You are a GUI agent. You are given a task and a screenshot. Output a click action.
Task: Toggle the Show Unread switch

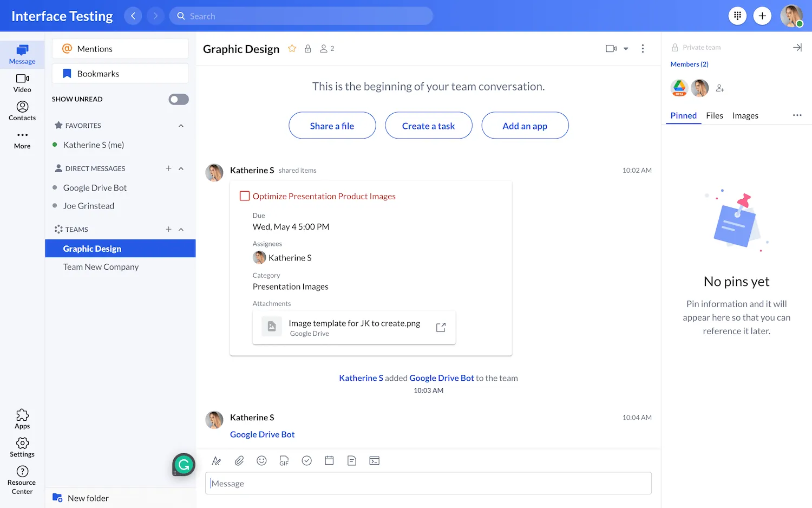tap(179, 99)
